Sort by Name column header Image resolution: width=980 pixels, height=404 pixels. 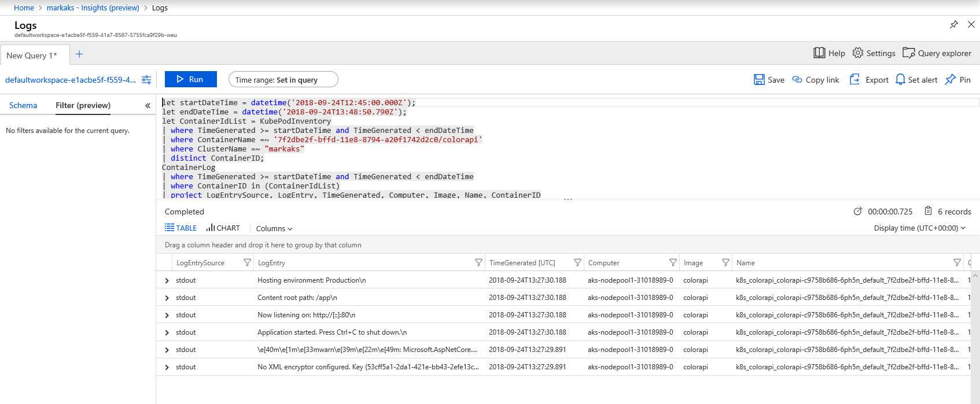tap(745, 262)
